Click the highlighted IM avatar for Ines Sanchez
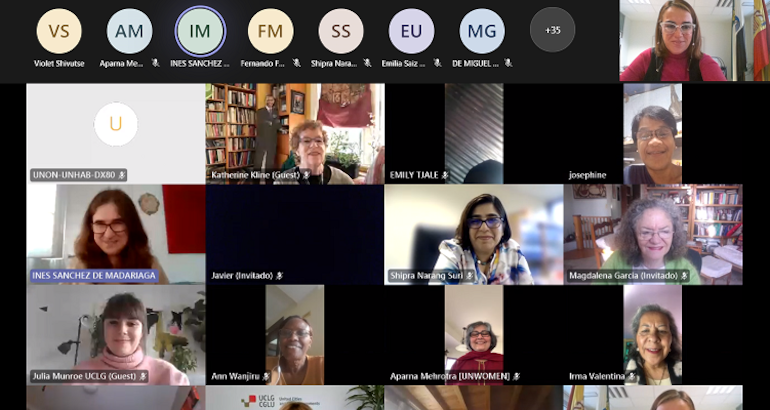770x410 pixels. click(200, 31)
